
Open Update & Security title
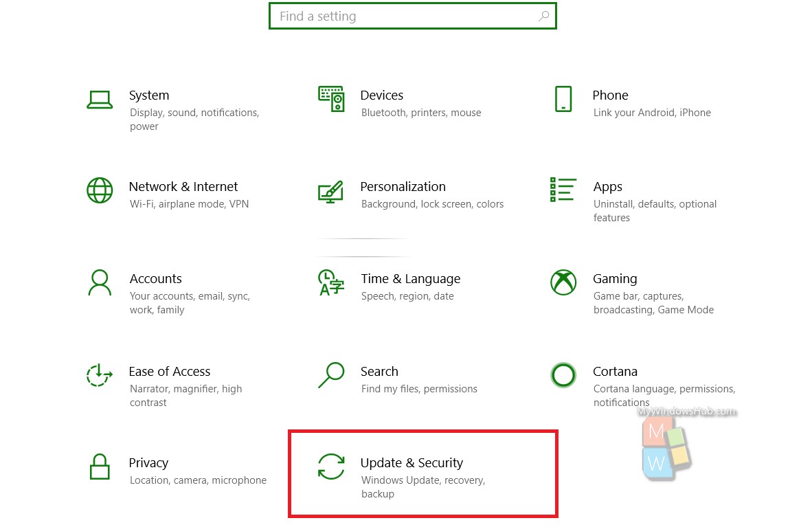coord(411,463)
